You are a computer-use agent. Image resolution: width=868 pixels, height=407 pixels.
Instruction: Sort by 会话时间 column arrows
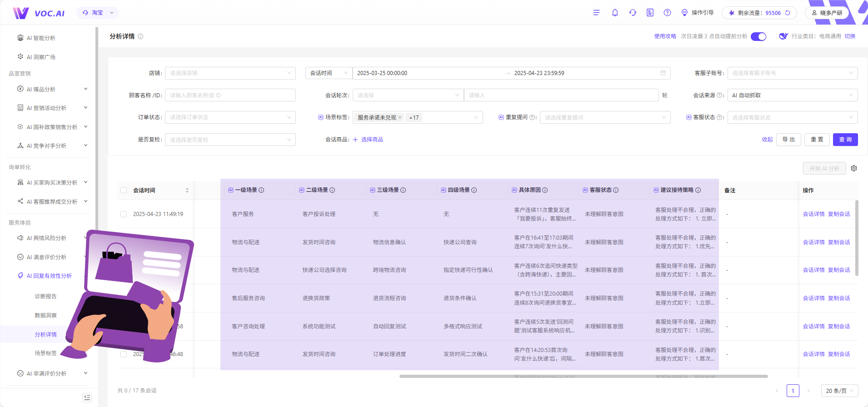click(x=187, y=190)
